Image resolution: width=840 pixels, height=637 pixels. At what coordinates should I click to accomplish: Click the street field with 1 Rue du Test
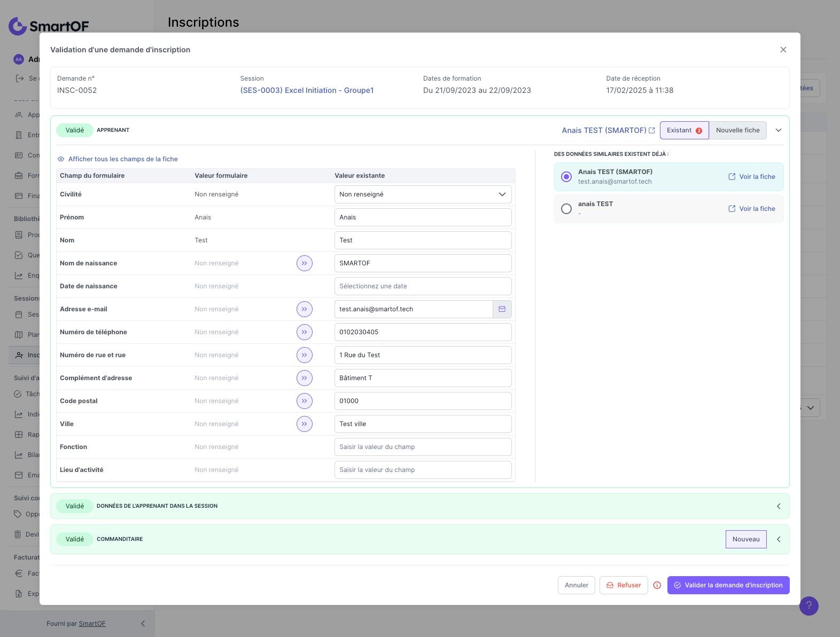423,355
